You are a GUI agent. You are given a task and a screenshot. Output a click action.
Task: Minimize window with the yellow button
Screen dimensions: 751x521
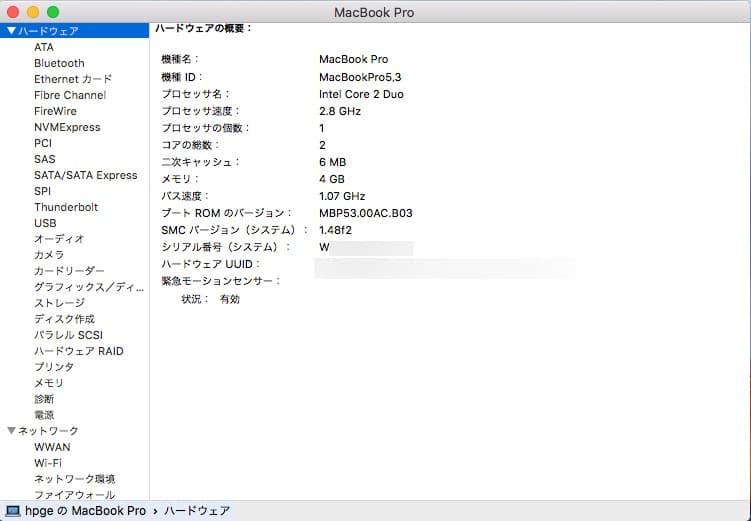[33, 12]
